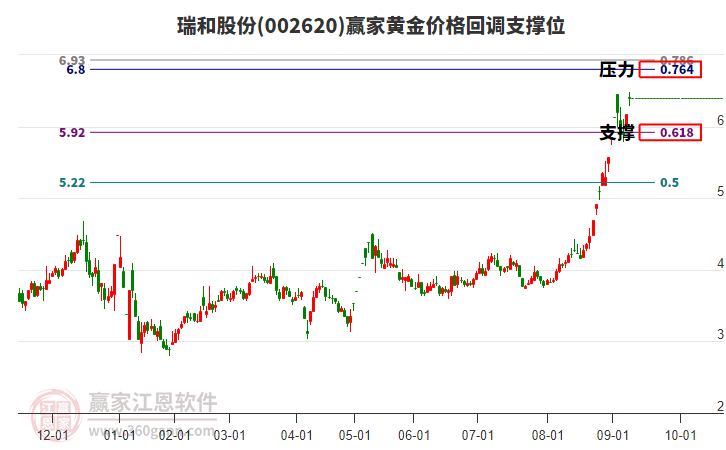Click the 0.618 ratio box
Viewport: 726px width, 450px height.
670,132
